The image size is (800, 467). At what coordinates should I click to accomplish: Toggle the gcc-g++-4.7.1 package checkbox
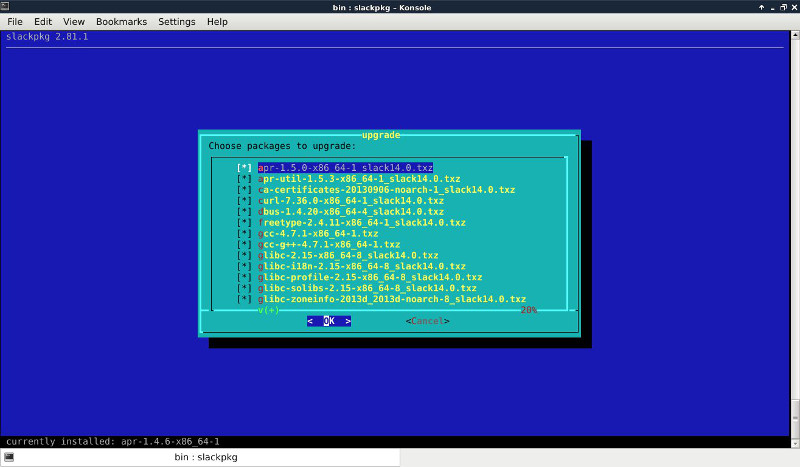click(x=244, y=244)
